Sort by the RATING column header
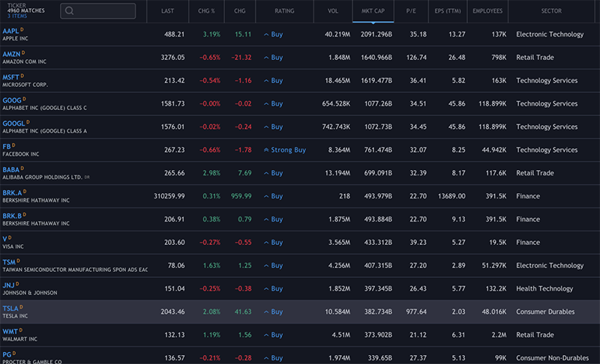Image resolution: width=600 pixels, height=364 pixels. click(284, 11)
